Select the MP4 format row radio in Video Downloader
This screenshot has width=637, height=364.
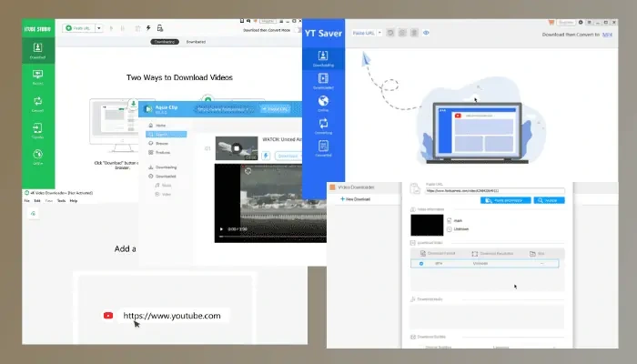(421, 264)
